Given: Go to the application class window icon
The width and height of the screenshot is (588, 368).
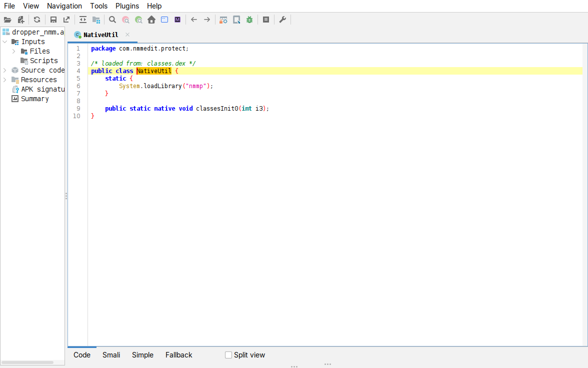Looking at the screenshot, I should pos(164,20).
